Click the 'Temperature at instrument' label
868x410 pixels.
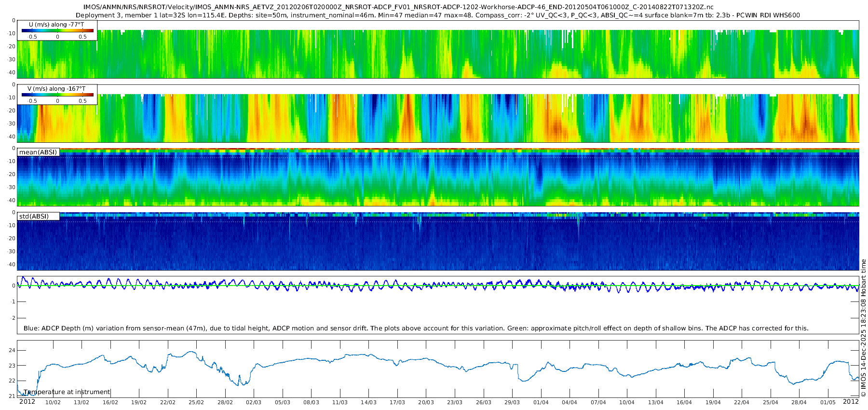(67, 392)
